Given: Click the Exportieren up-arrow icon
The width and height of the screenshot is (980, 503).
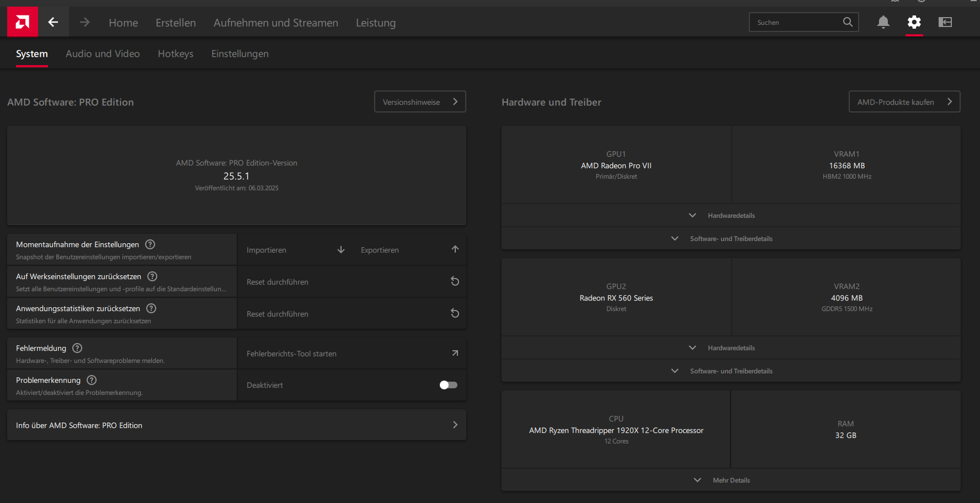Looking at the screenshot, I should (455, 249).
